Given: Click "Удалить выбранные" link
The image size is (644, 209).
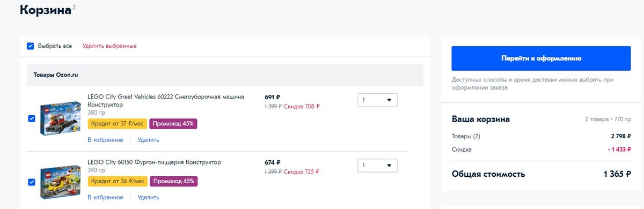Looking at the screenshot, I should pos(109,46).
